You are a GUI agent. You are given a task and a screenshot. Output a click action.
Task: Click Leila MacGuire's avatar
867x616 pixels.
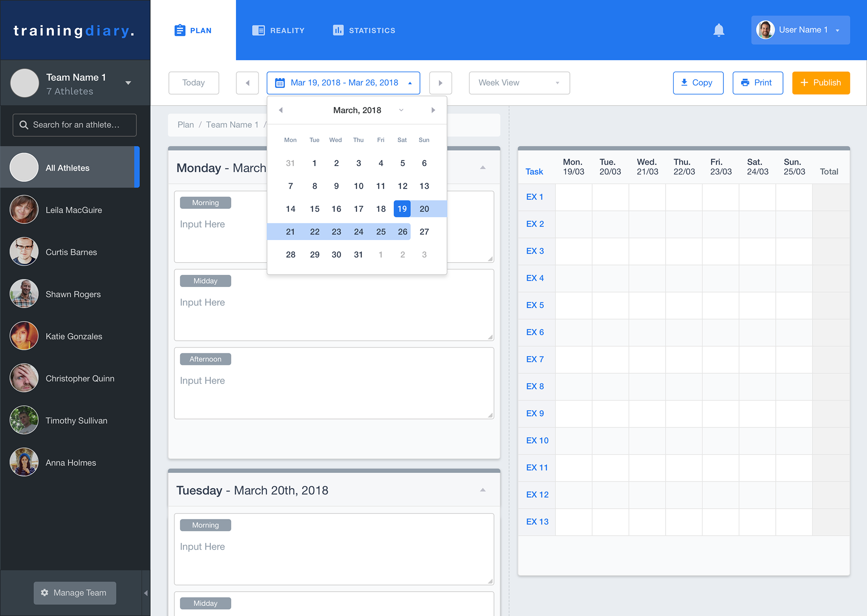(x=24, y=210)
